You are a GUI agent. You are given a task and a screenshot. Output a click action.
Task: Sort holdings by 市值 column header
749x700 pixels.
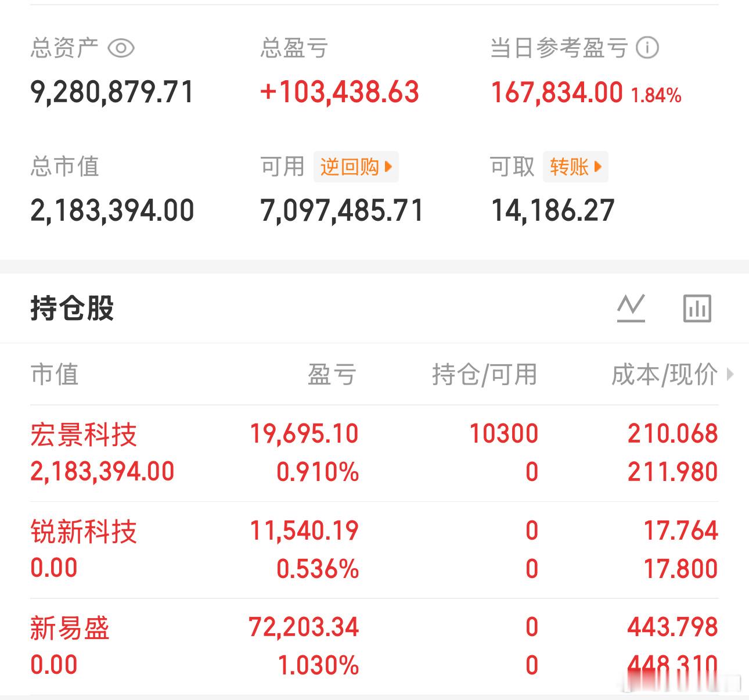tap(55, 374)
